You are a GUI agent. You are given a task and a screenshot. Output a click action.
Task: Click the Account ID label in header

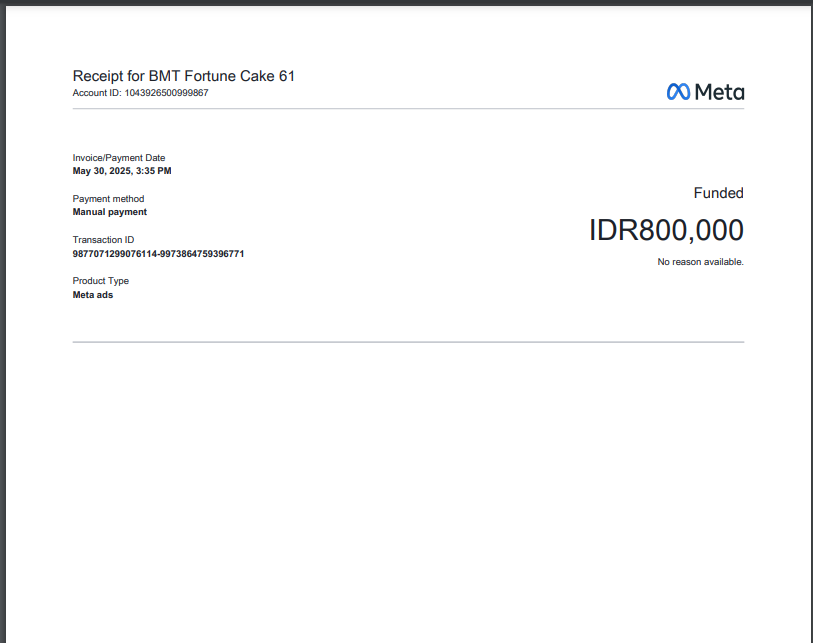pyautogui.click(x=96, y=93)
